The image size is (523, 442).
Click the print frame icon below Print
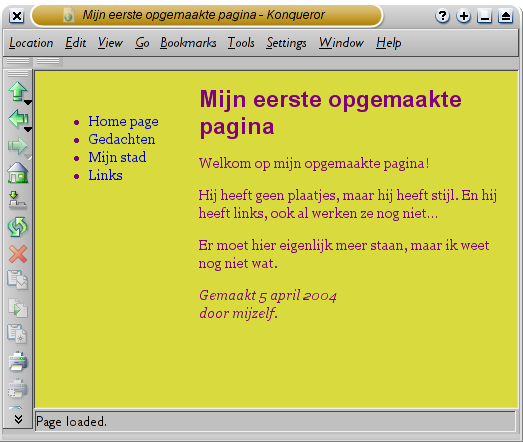pyautogui.click(x=17, y=388)
